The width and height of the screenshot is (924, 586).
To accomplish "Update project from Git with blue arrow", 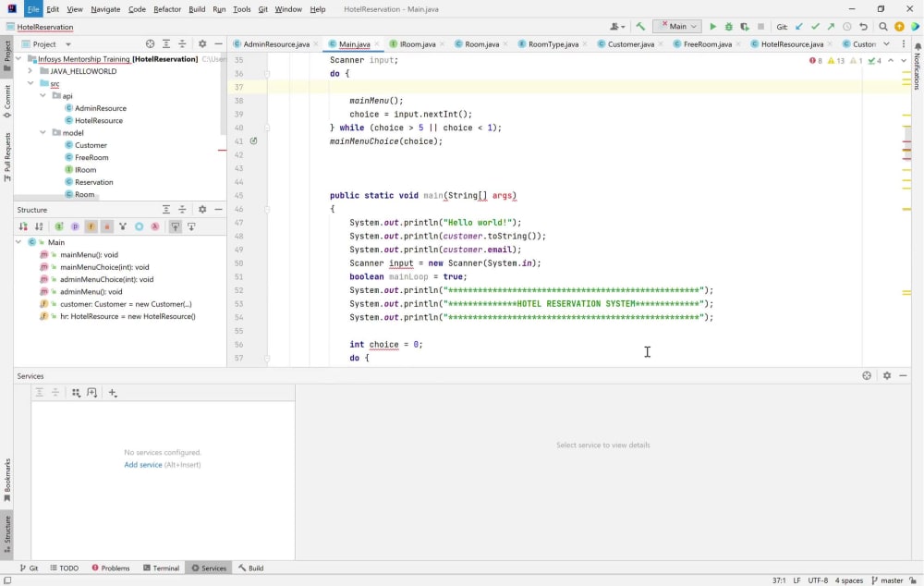I will 798,26.
